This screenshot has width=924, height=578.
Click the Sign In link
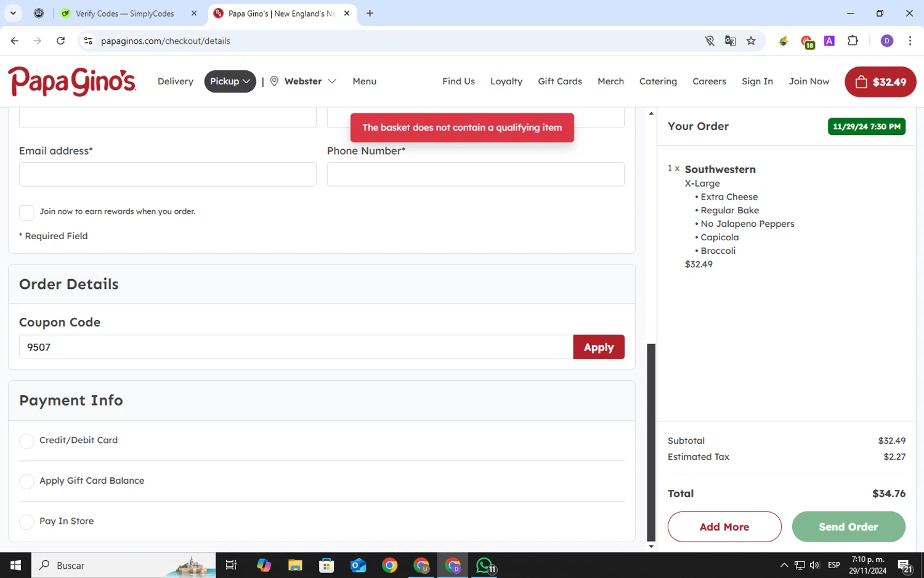click(757, 81)
